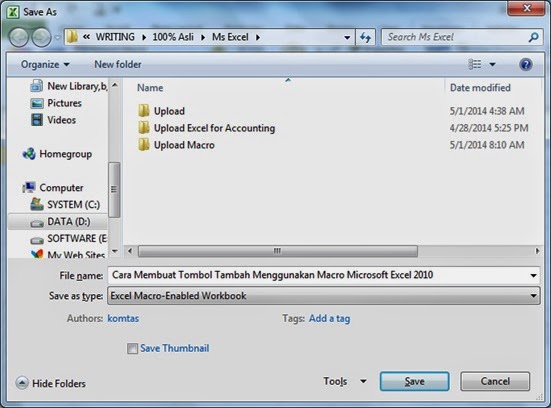This screenshot has height=408, width=551.
Task: Open the Tools dropdown menu
Action: point(345,381)
